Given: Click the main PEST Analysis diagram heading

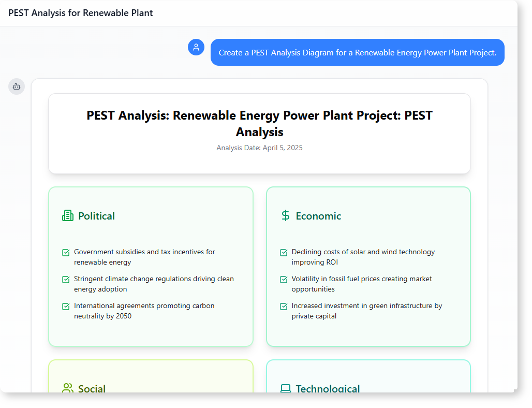Looking at the screenshot, I should point(259,123).
